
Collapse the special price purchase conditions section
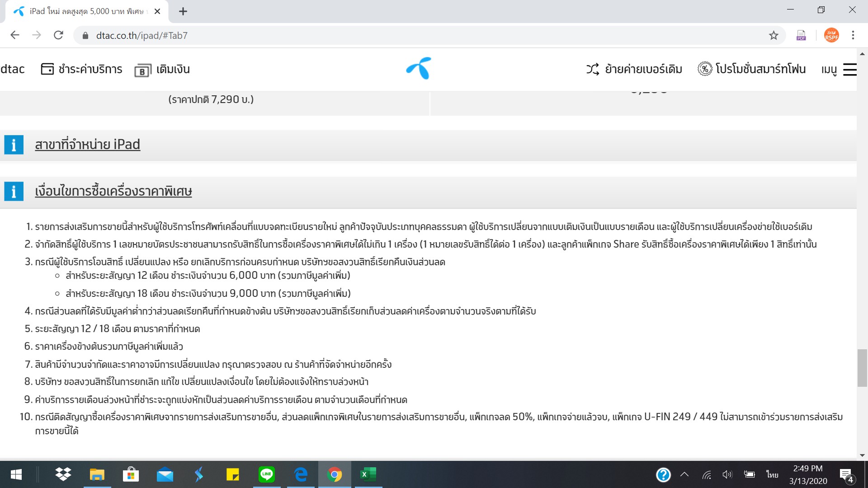point(113,191)
